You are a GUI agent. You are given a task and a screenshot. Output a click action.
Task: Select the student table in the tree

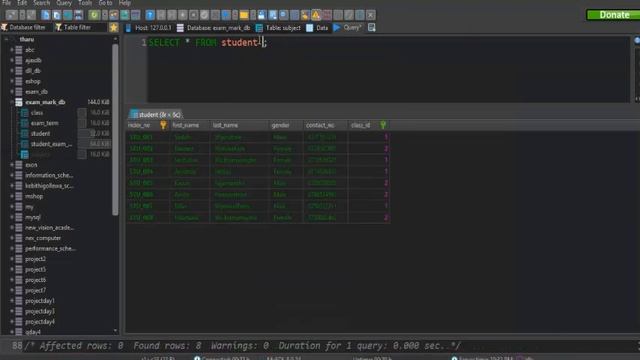[40, 133]
